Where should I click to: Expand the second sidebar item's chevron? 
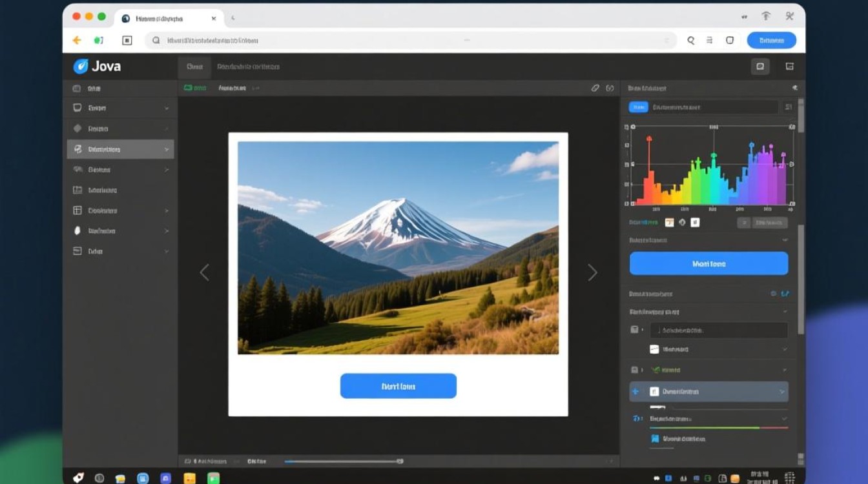167,128
